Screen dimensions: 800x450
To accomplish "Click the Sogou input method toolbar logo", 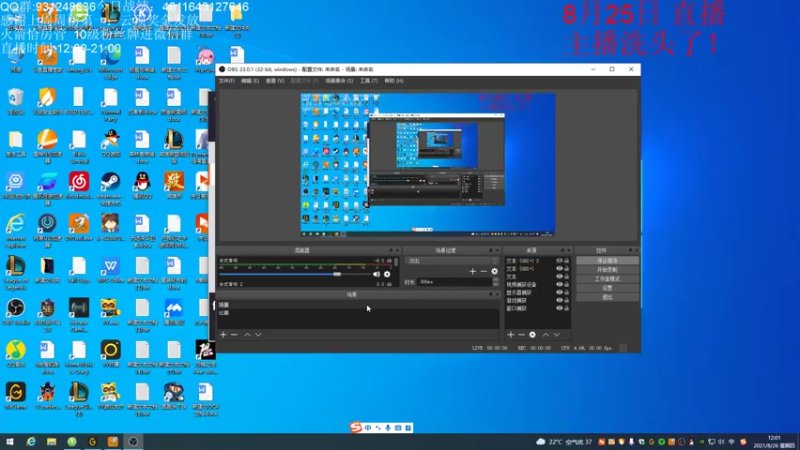I will tap(356, 428).
